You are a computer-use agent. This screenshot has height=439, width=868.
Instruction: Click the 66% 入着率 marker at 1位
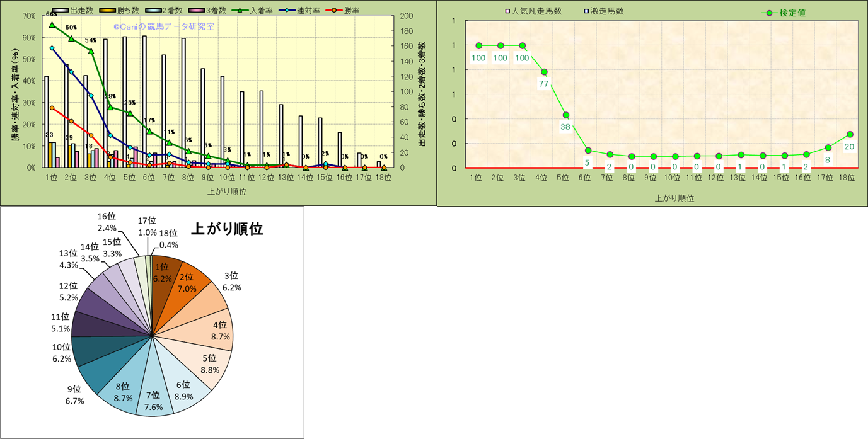tap(52, 25)
